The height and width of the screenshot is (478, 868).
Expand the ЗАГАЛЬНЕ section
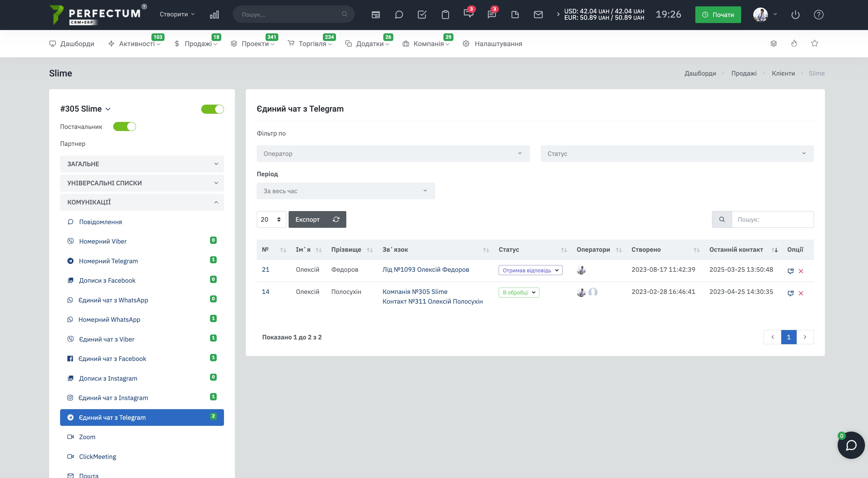142,164
